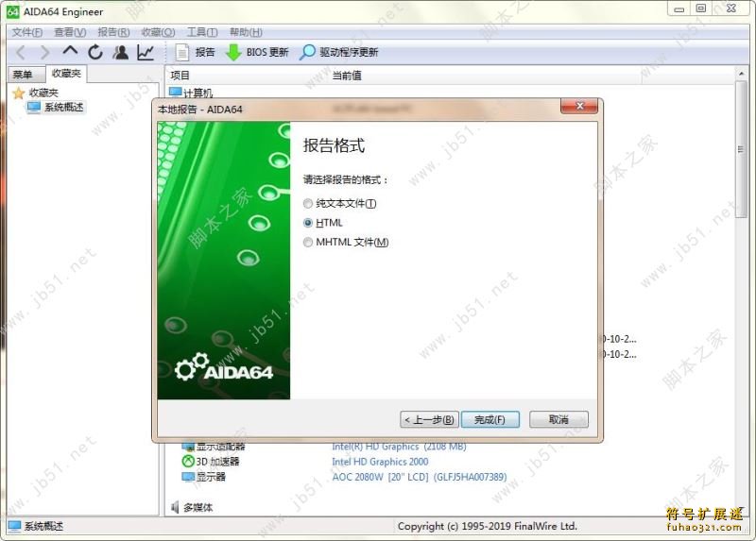
Task: Select 系统概述 in the favorites tree
Action: point(62,108)
